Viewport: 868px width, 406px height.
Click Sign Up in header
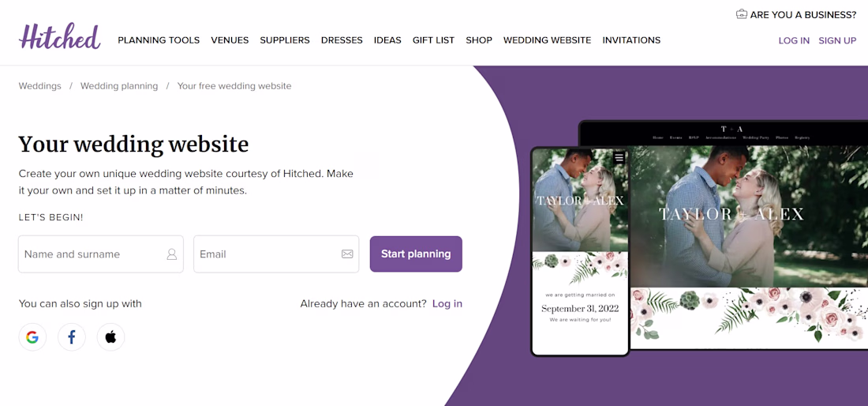pos(837,40)
